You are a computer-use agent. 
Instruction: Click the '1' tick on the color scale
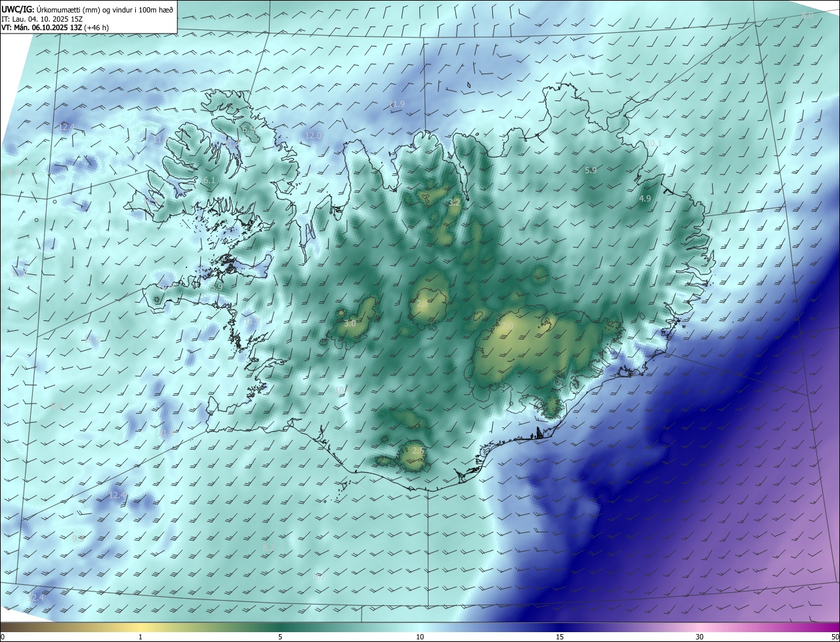[140, 637]
